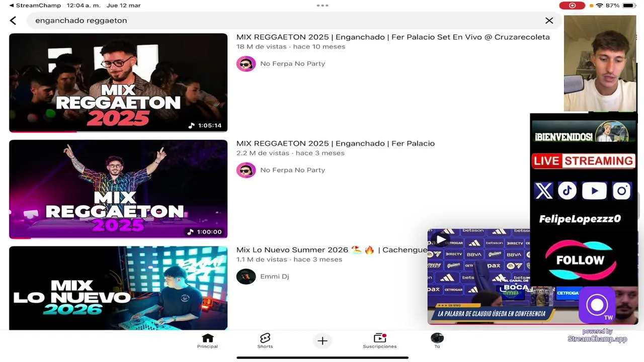Tap the battery status icon
644x362 pixels.
[x=629, y=6]
